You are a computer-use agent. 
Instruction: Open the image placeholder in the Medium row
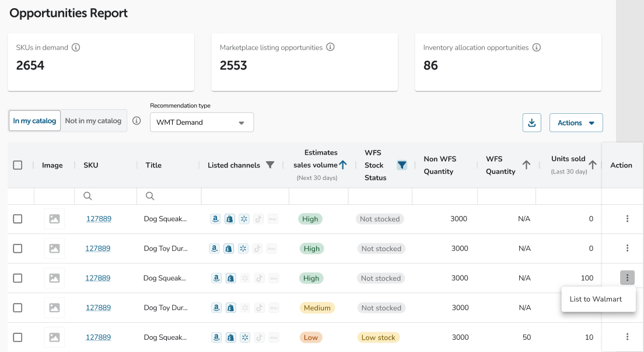click(54, 308)
